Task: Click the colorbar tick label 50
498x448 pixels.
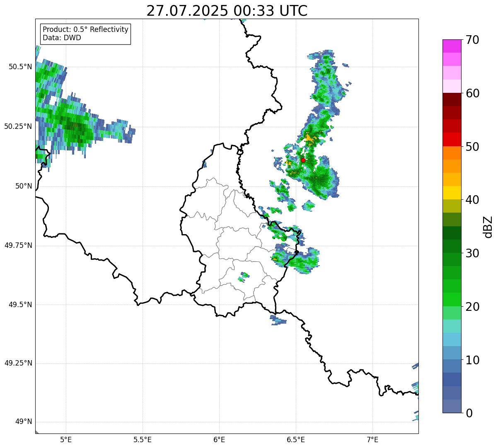Action: (x=472, y=147)
